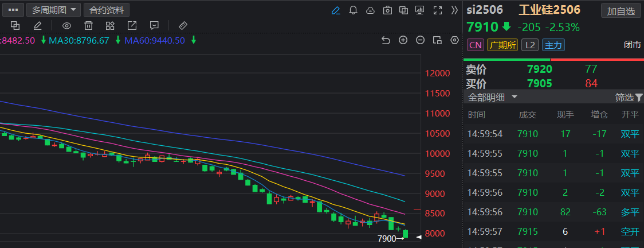This screenshot has height=248, width=644.
Task: Select the 14:59:57 trade row
Action: (x=553, y=231)
